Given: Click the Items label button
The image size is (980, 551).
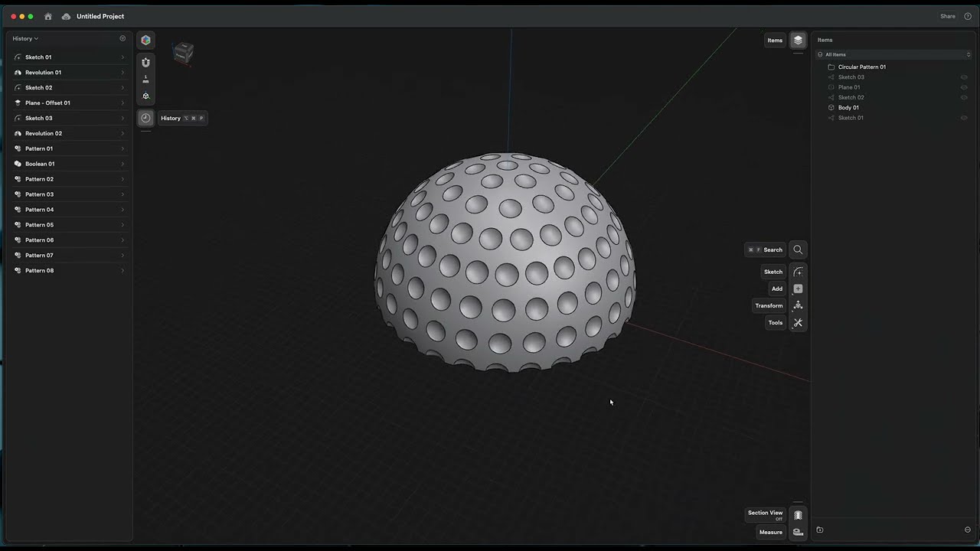Looking at the screenshot, I should coord(776,40).
